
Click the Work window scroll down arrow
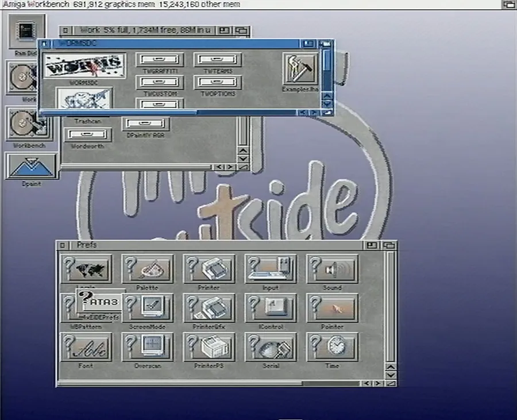pyautogui.click(x=243, y=159)
